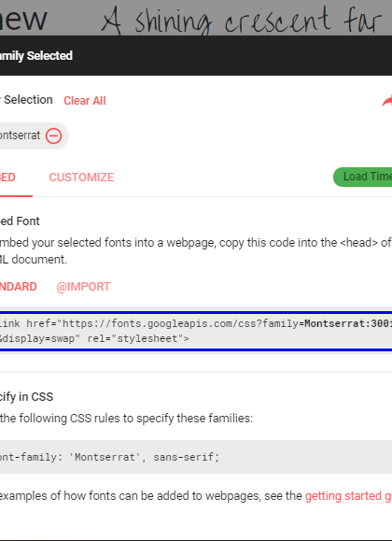Image resolution: width=392 pixels, height=541 pixels.
Task: Open the getting started guide link
Action: pyautogui.click(x=348, y=496)
